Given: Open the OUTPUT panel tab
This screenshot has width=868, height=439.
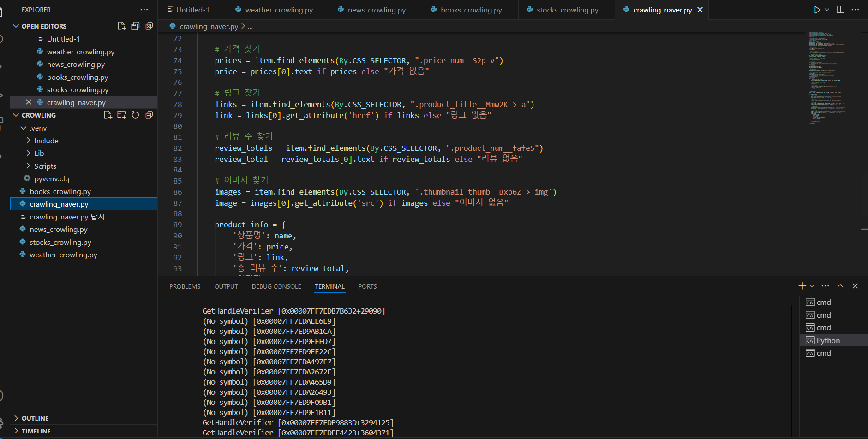Looking at the screenshot, I should 226,286.
